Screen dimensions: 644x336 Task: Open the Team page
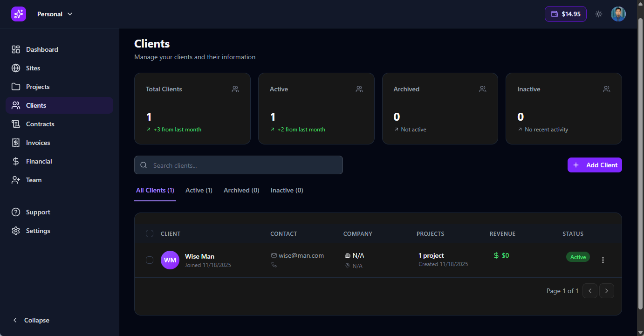(34, 180)
